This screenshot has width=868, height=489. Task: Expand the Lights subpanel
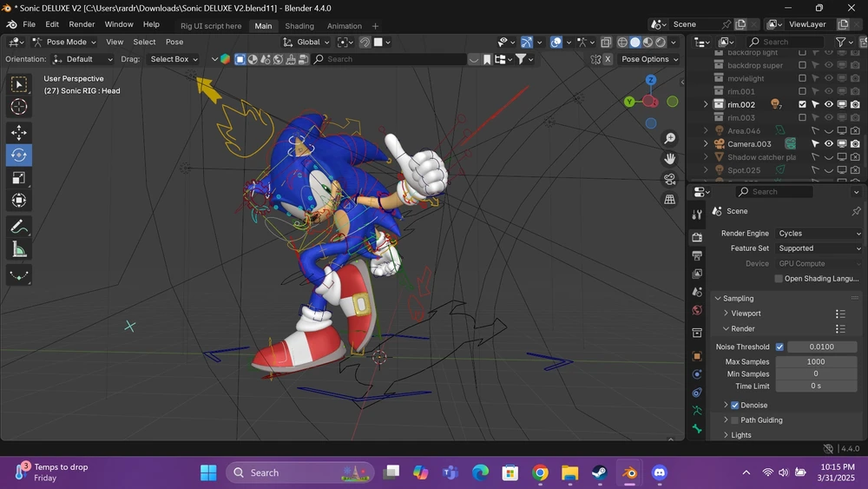(726, 435)
